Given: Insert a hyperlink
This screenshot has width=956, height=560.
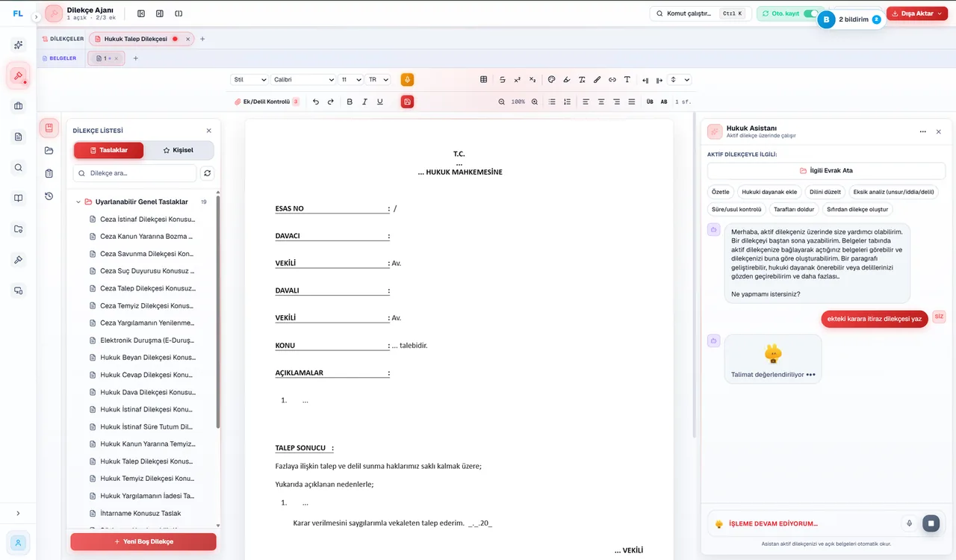Looking at the screenshot, I should pos(612,79).
